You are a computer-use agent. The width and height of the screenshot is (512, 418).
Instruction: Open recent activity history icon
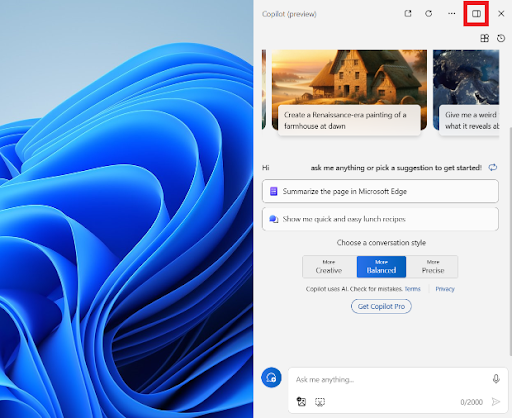point(501,38)
